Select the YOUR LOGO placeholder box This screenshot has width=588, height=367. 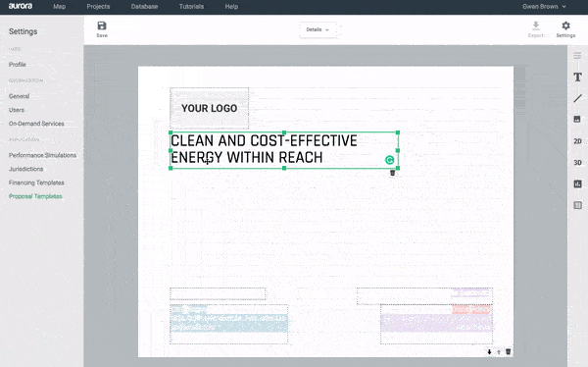[x=210, y=108]
